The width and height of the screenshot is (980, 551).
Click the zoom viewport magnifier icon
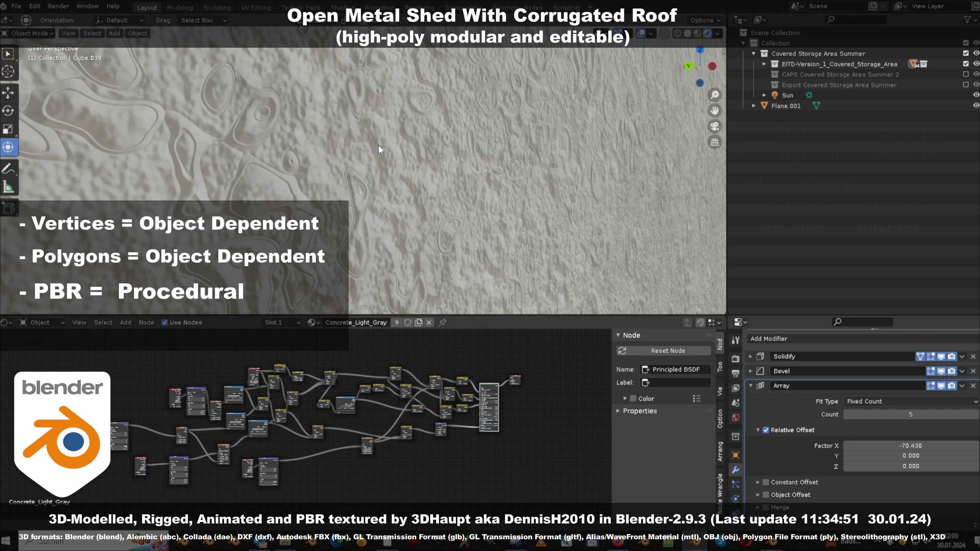click(715, 95)
